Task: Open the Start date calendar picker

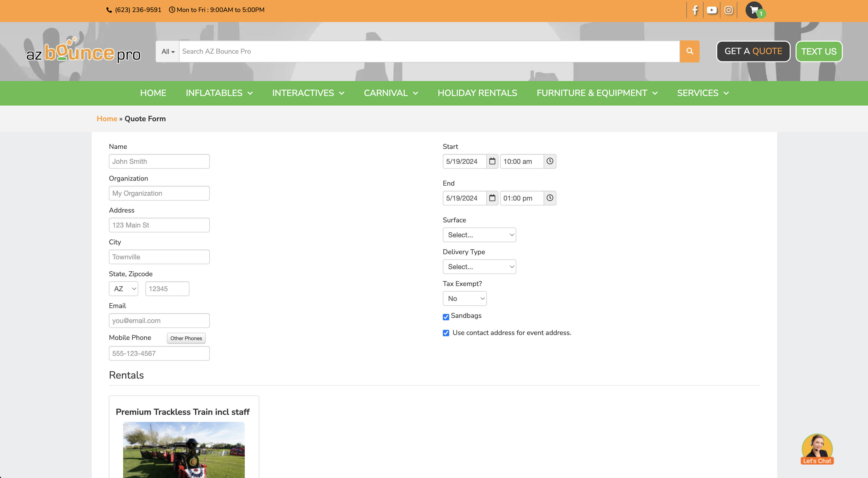Action: [492, 161]
